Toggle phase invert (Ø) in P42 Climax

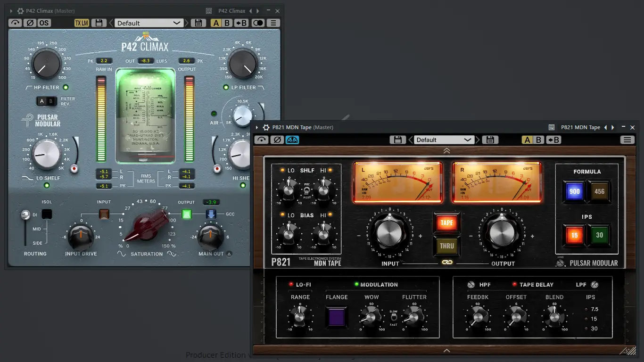[x=30, y=23]
